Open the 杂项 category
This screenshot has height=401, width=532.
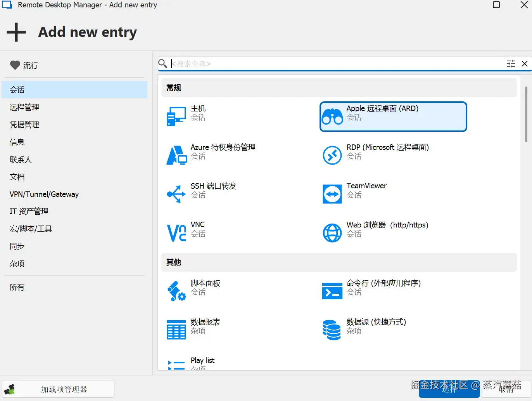coord(74,264)
